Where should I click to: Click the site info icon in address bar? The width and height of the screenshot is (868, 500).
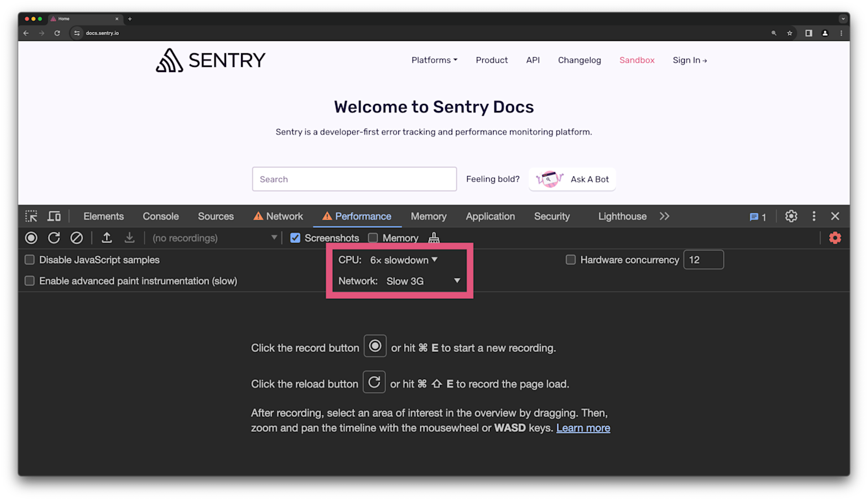(x=77, y=33)
